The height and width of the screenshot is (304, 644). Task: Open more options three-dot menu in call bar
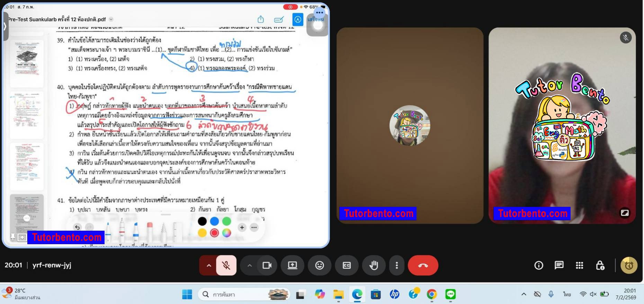397,265
